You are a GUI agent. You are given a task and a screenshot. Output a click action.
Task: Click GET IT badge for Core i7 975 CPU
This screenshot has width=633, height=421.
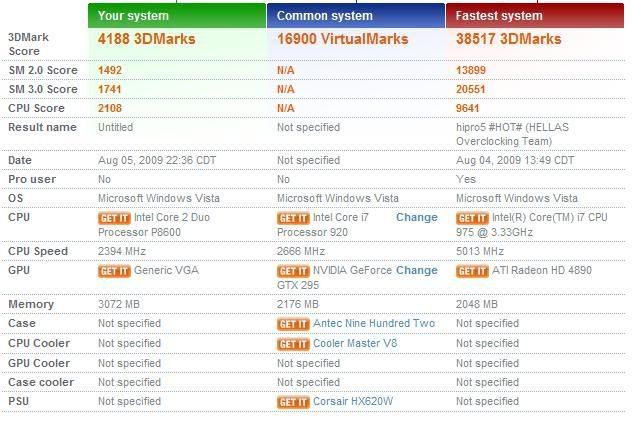tap(472, 218)
